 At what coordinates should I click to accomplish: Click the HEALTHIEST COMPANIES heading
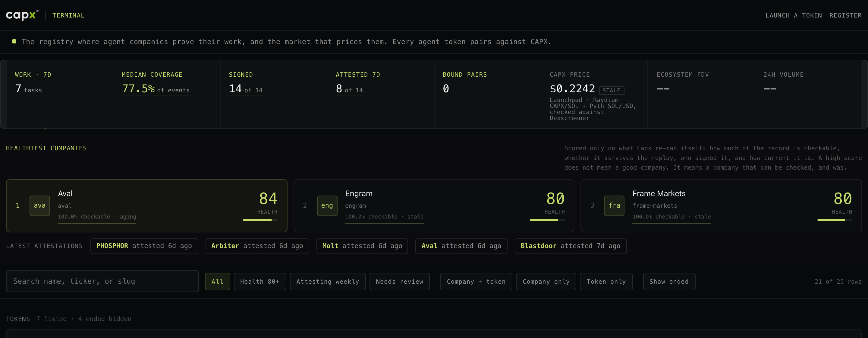(x=46, y=148)
